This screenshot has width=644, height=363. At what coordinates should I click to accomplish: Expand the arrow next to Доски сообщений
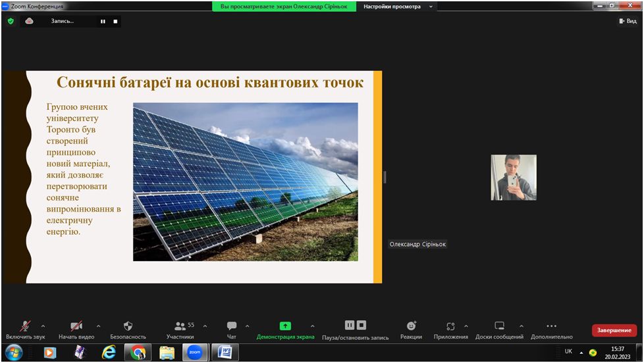point(522,326)
